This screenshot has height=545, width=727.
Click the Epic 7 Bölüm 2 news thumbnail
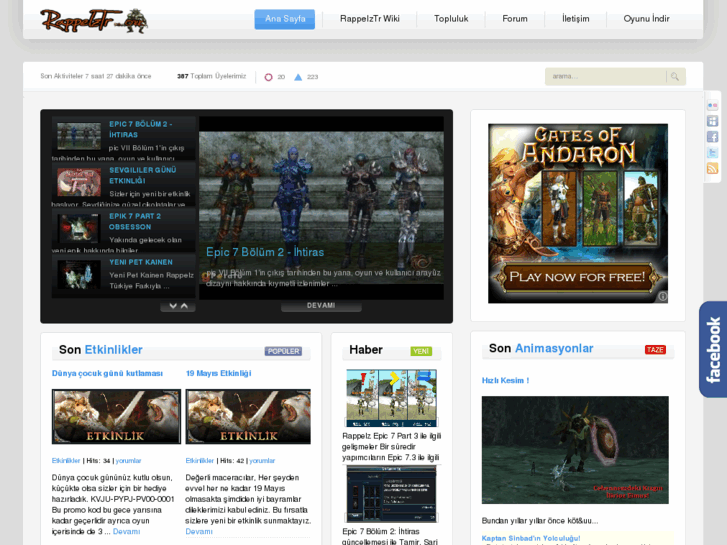tap(392, 494)
